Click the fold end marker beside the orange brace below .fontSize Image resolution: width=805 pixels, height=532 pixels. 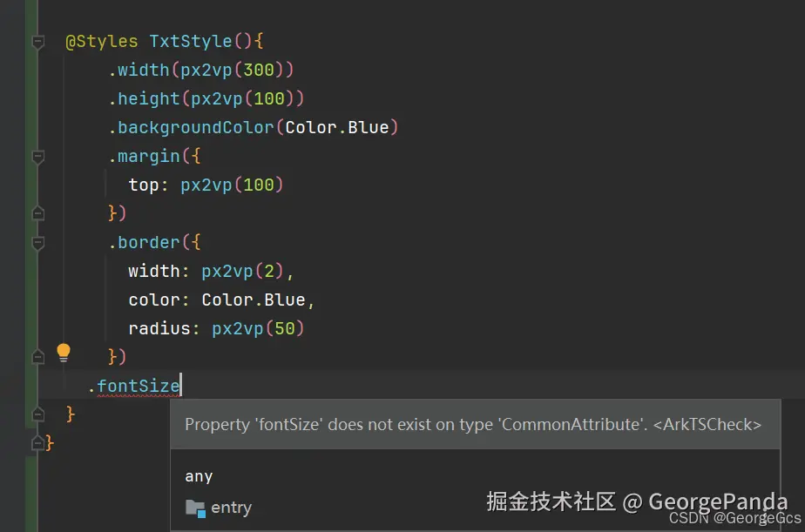click(x=38, y=414)
